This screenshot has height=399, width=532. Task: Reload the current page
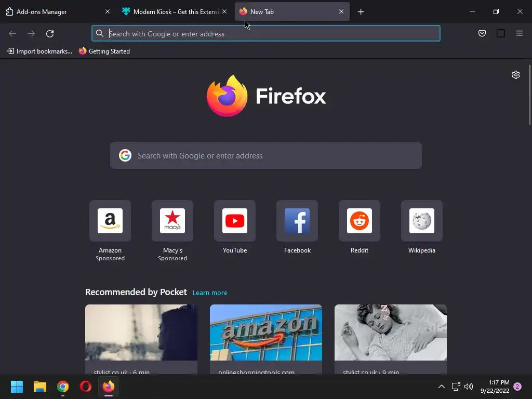(x=50, y=34)
